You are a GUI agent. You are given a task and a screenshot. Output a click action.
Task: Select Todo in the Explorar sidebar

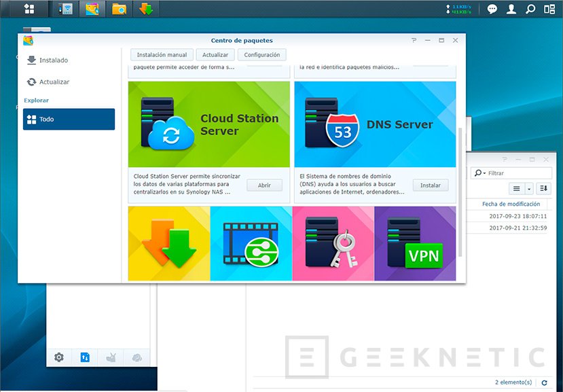click(69, 120)
